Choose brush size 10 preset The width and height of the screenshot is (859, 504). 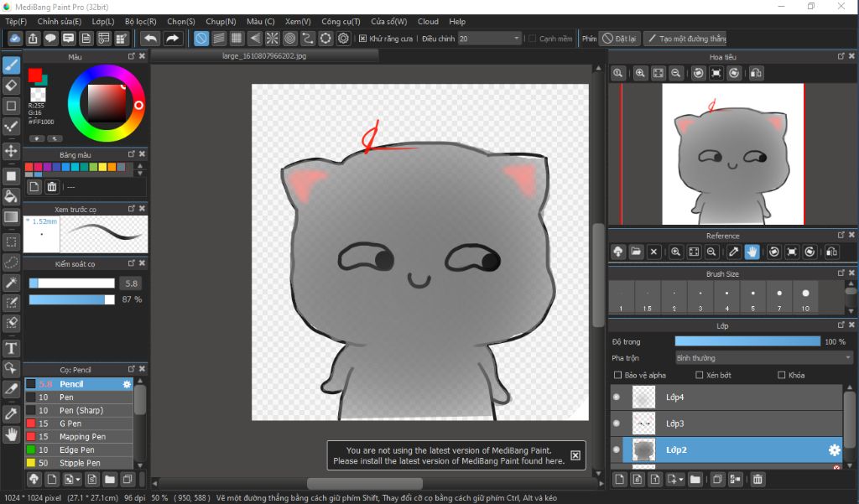805,298
